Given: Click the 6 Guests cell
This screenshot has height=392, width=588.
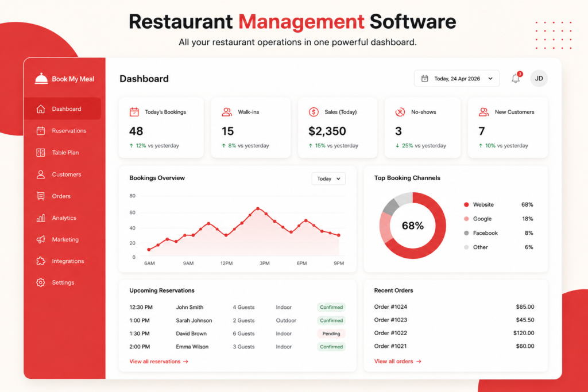Looking at the screenshot, I should click(x=243, y=333).
